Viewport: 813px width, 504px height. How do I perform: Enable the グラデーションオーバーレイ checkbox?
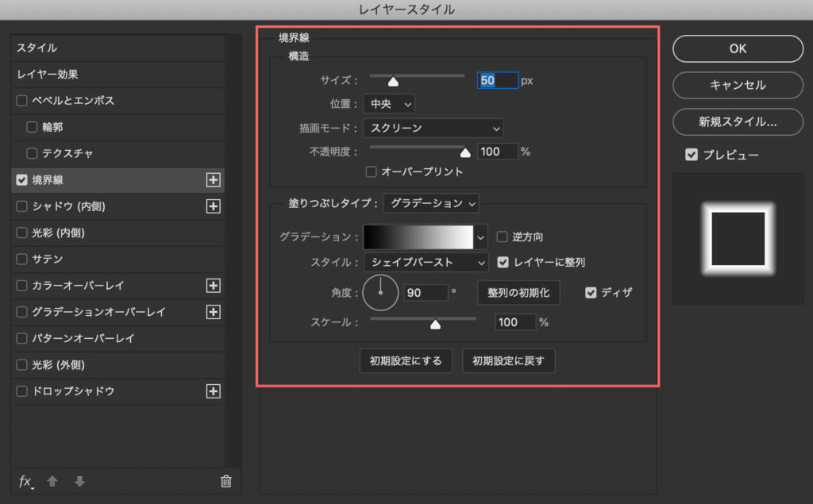tap(21, 312)
